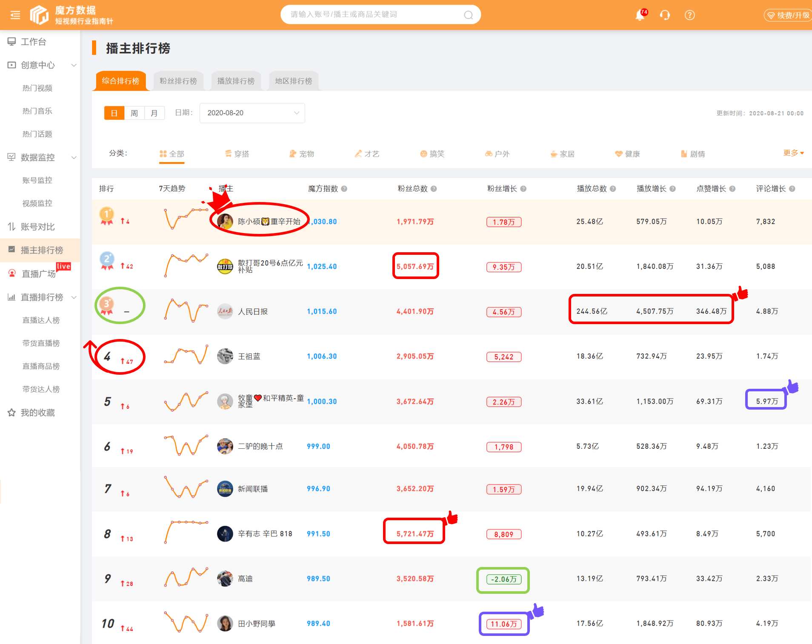
Task: Select the 周 period toggle
Action: 134,113
